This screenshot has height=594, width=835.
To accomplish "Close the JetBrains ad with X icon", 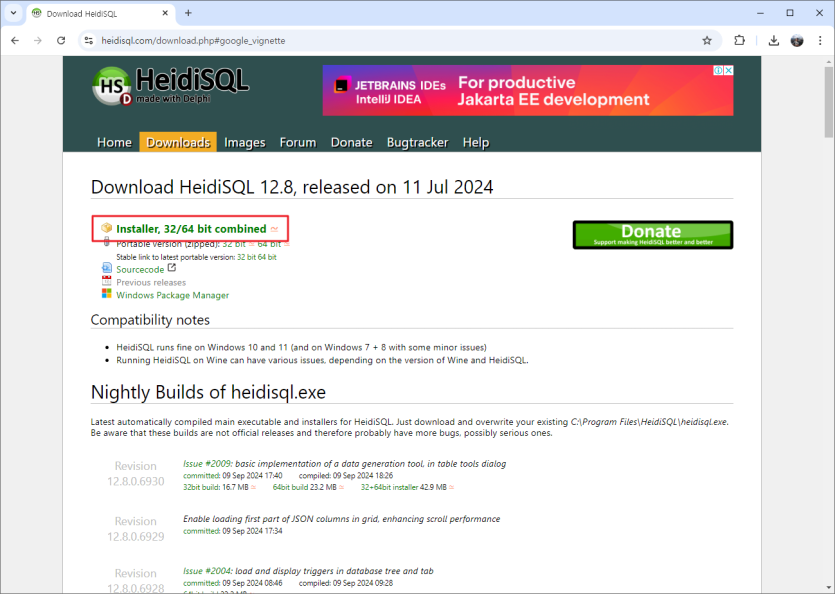I will coord(728,70).
